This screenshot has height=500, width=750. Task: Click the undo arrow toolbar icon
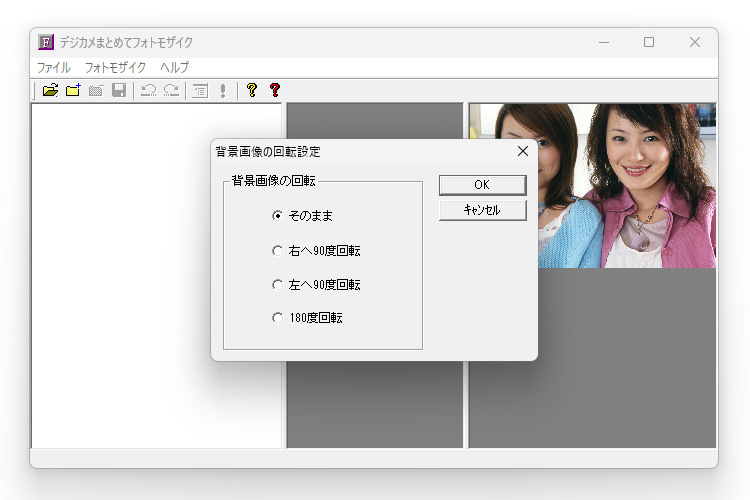pos(148,90)
